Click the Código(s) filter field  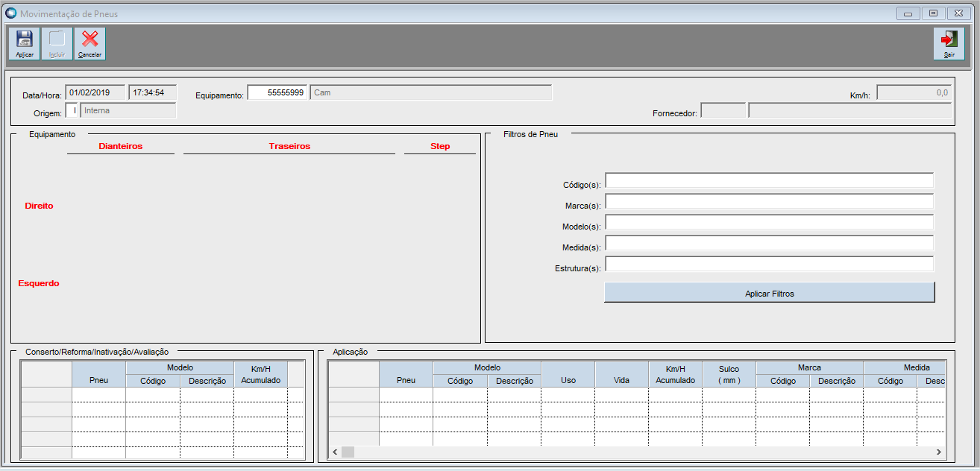[769, 180]
